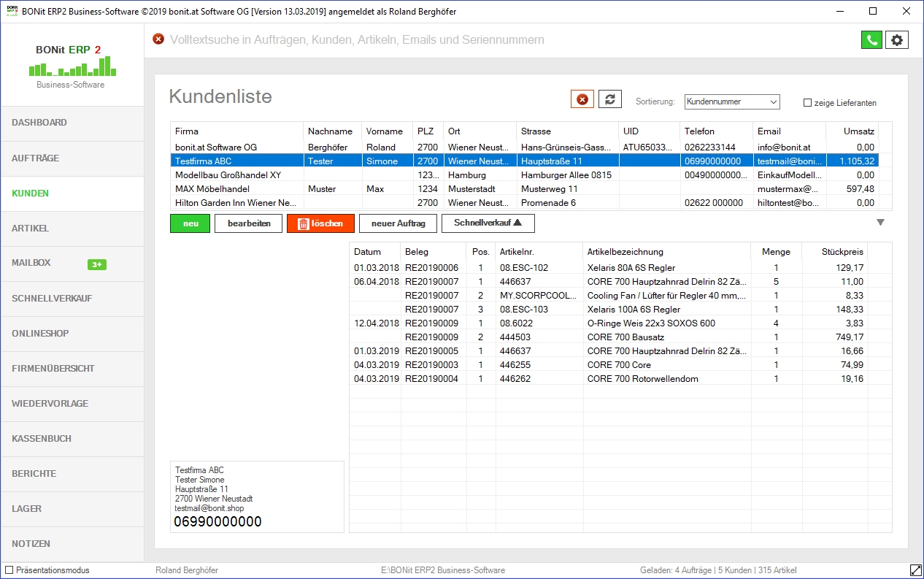Image resolution: width=924 pixels, height=579 pixels.
Task: Click the Datum column header in order table
Action: (375, 252)
